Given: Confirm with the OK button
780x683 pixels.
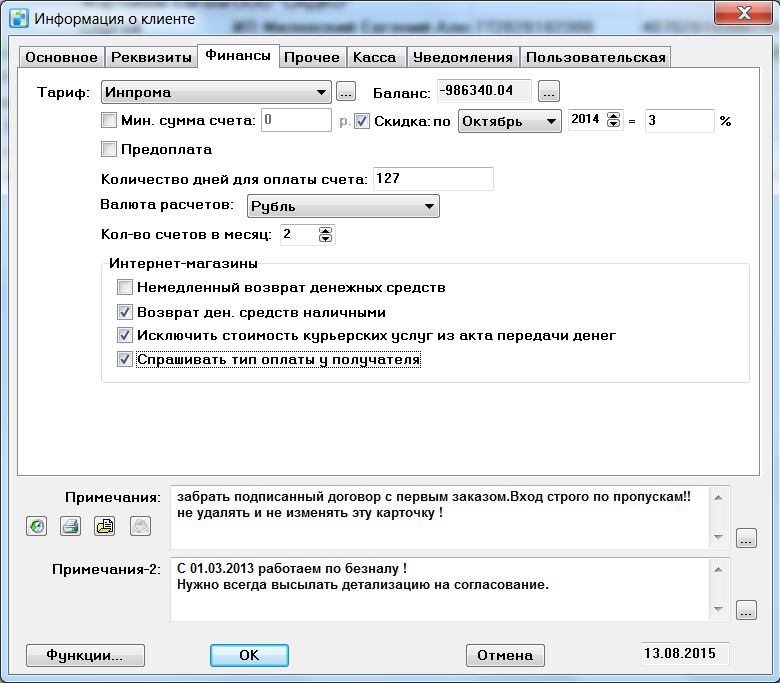Looking at the screenshot, I should point(249,655).
